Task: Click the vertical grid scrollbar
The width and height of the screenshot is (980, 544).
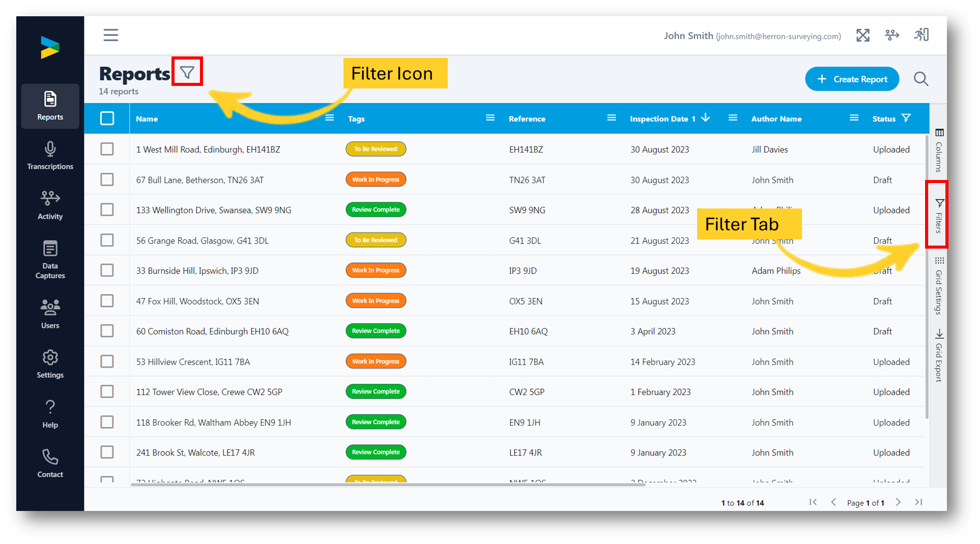Action: click(927, 277)
